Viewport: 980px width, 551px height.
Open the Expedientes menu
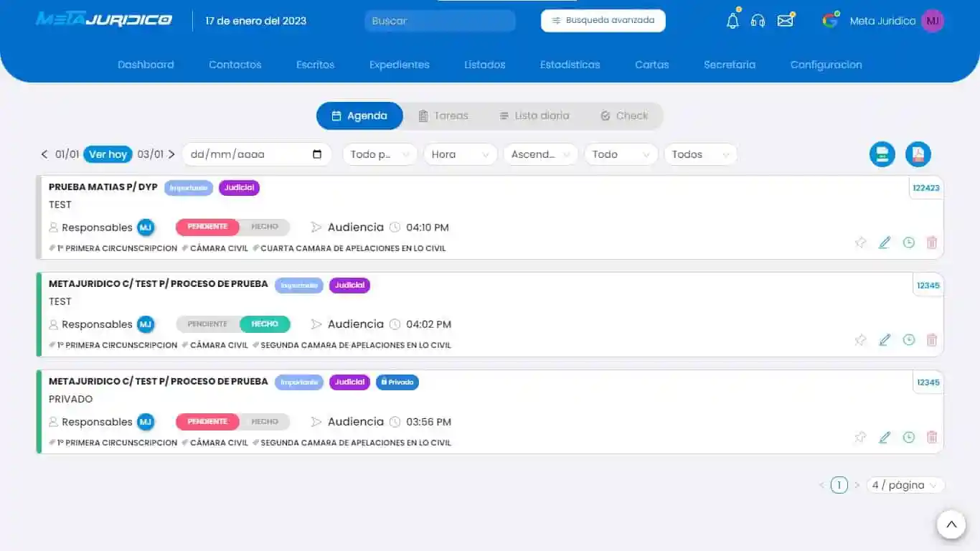pyautogui.click(x=399, y=65)
